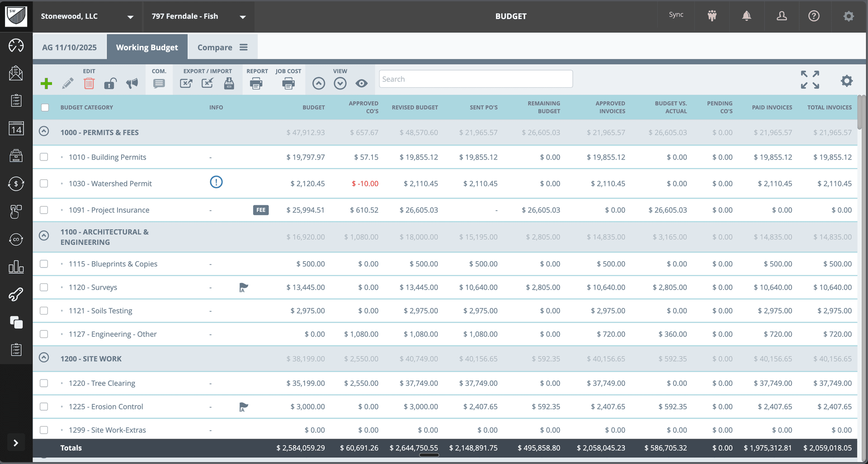The width and height of the screenshot is (868, 464).
Task: Switch to the Working Budget tab
Action: coord(146,47)
